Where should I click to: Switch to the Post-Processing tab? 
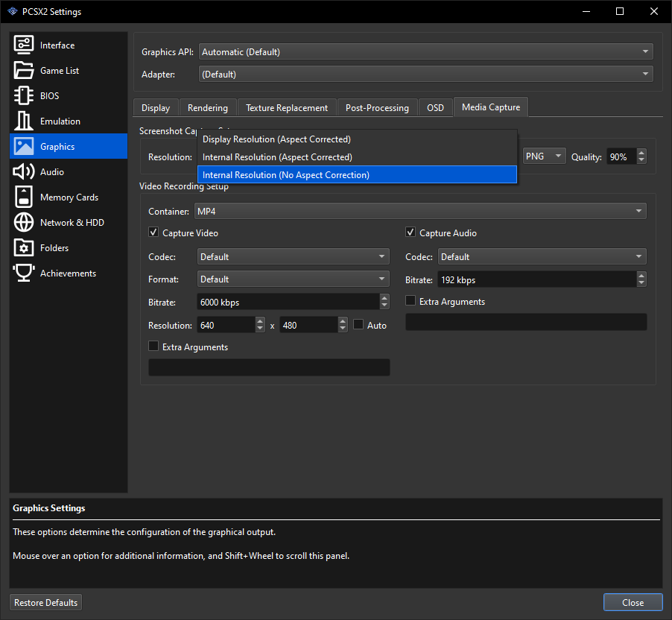[377, 107]
